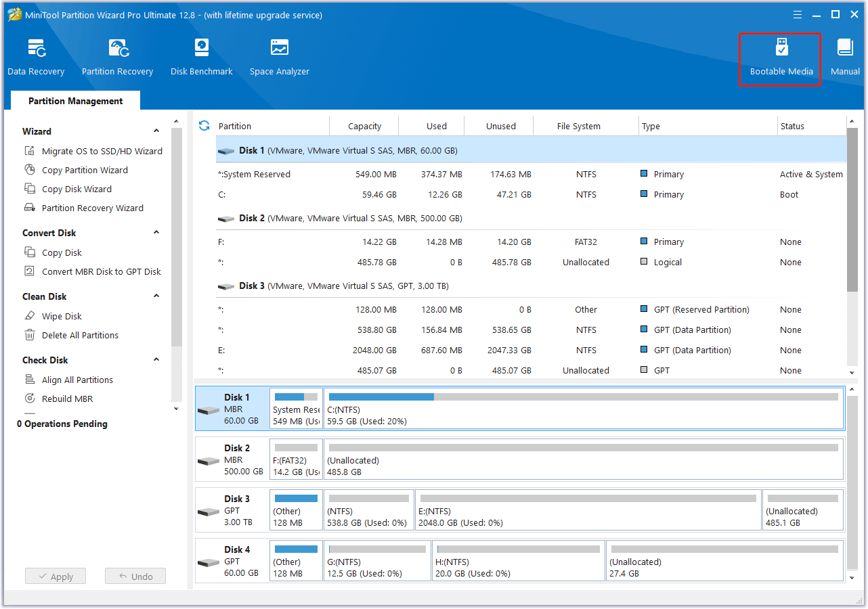Open the hamburger menu in title bar
Image resolution: width=868 pixels, height=609 pixels.
pos(798,15)
